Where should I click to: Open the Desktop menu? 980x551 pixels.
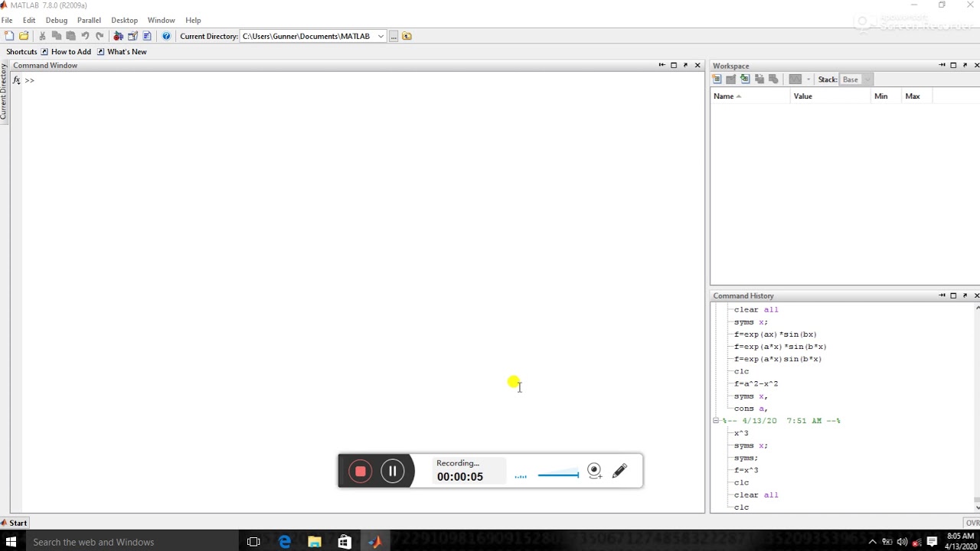tap(124, 20)
